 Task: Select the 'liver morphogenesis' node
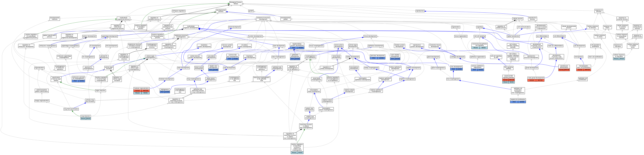click(453, 79)
